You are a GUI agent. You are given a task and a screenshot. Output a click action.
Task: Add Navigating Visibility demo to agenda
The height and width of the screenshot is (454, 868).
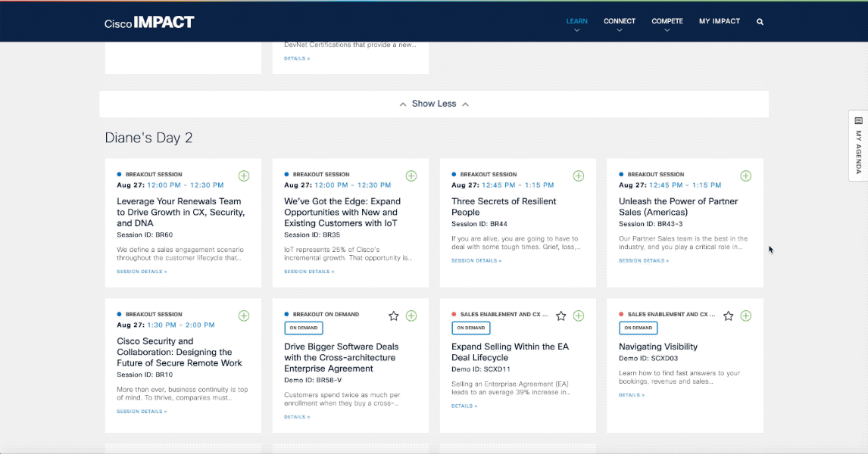[745, 316]
